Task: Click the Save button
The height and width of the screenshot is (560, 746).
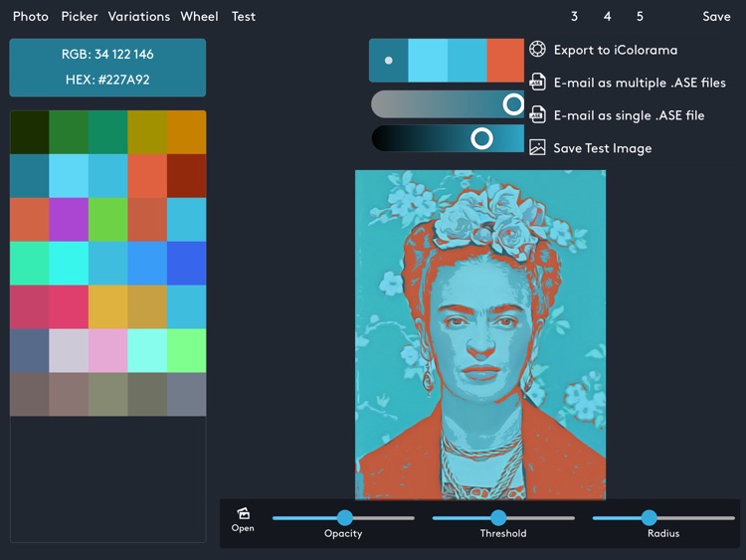Action: tap(716, 17)
